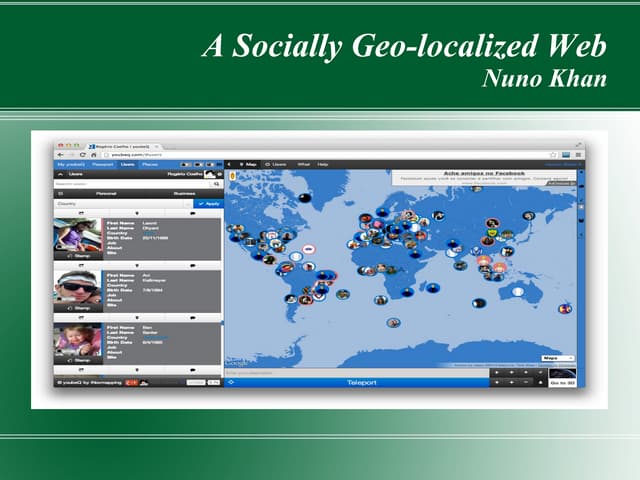Switch to the Places tab

coord(148,164)
